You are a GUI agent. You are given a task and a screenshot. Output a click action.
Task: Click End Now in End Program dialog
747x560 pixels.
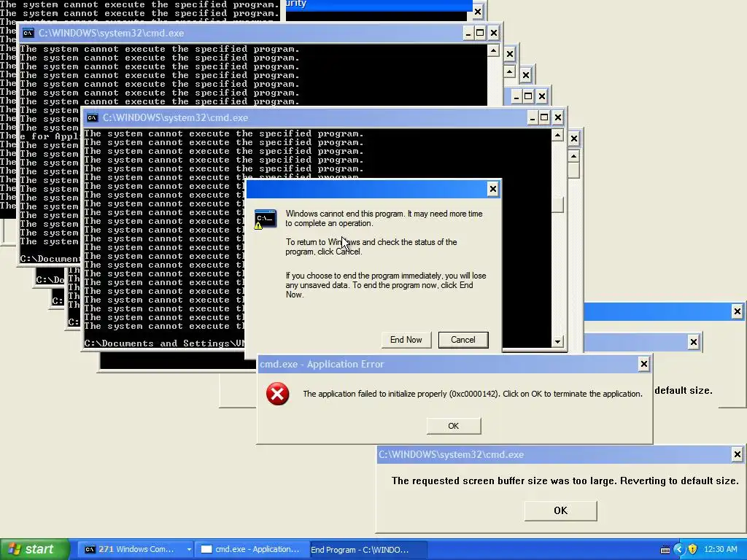tap(406, 340)
